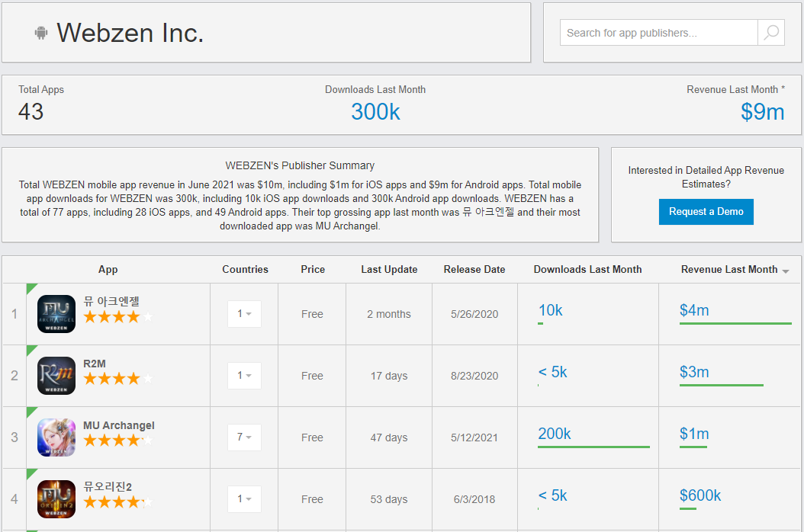Select the 6/3/2018 release date cell
The height and width of the screenshot is (532, 804).
click(x=474, y=499)
